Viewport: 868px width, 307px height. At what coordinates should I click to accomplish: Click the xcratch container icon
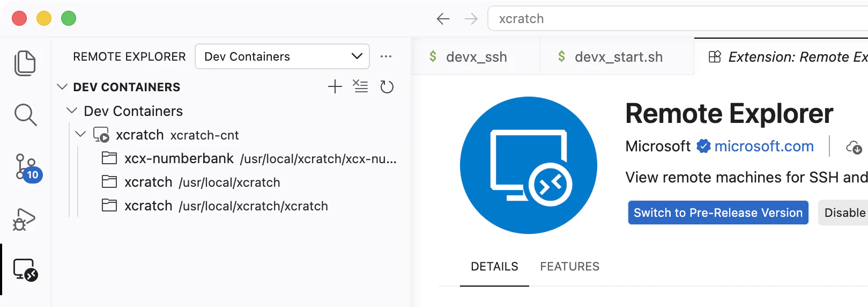101,135
